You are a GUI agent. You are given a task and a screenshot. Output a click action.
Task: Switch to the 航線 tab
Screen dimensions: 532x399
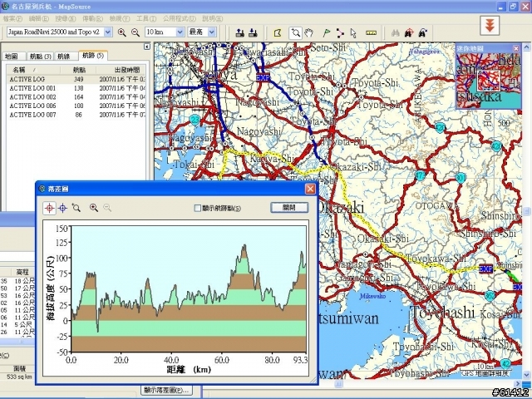[66, 57]
